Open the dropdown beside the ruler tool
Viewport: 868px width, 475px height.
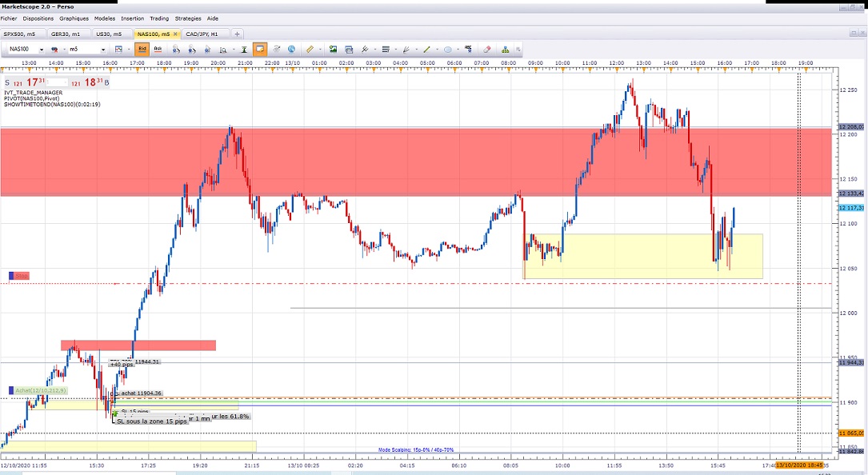tap(320, 50)
